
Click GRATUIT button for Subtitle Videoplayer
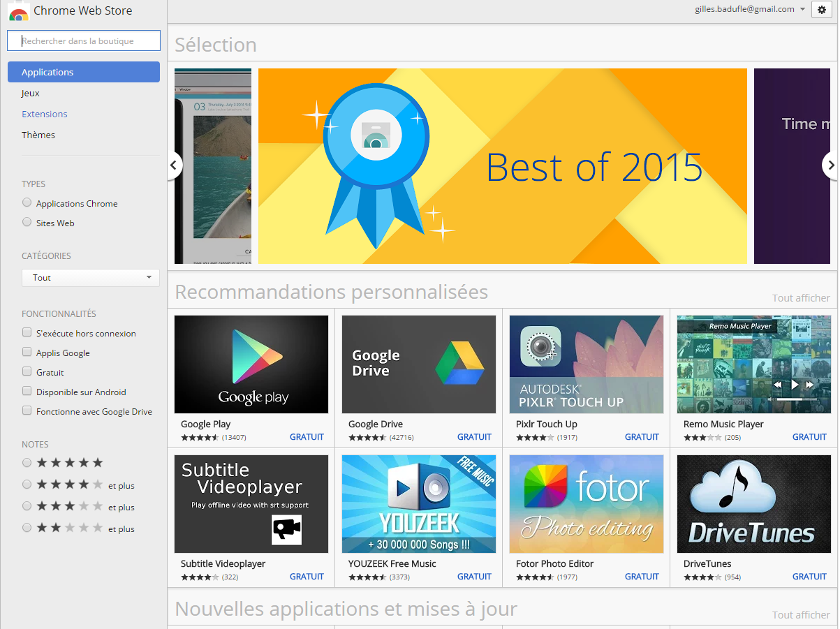(x=307, y=577)
